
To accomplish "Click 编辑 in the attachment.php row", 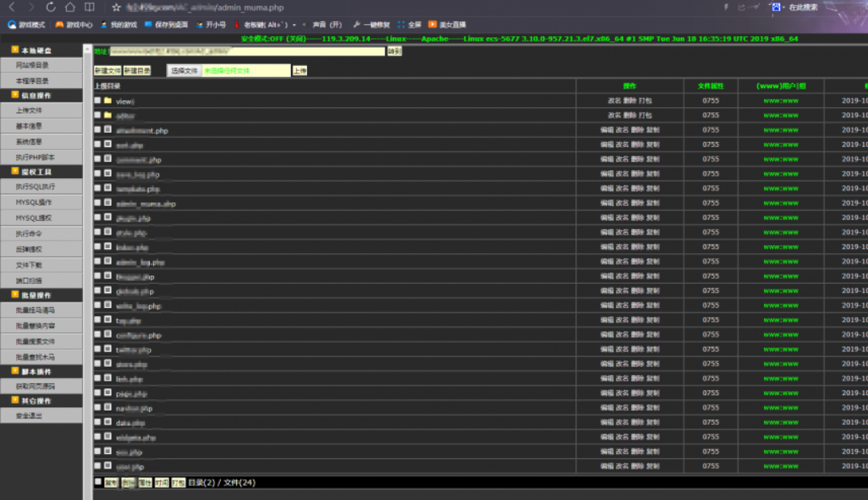I will tap(607, 130).
